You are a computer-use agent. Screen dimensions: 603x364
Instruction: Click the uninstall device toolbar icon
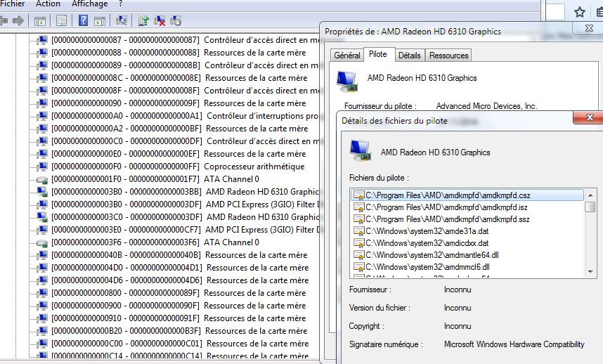[x=160, y=21]
